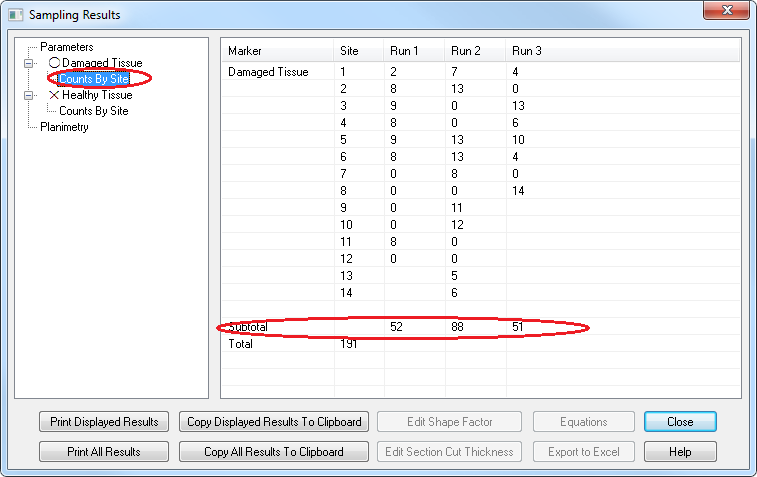Open Help for the sampling results
Image resolution: width=757 pixels, height=477 pixels.
pyautogui.click(x=680, y=452)
